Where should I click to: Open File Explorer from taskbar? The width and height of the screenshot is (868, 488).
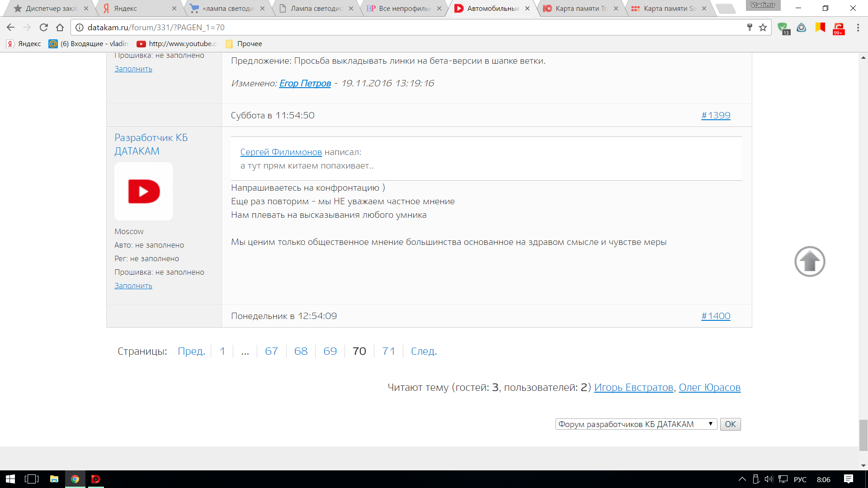click(54, 479)
